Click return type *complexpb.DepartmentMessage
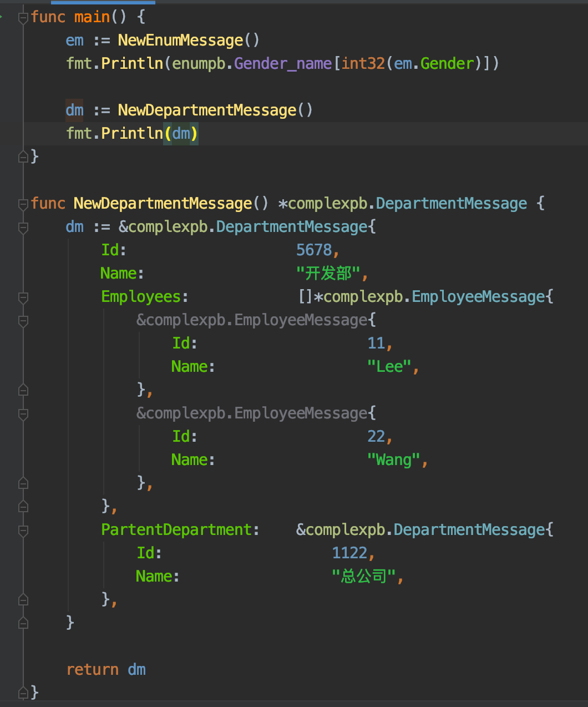Screen dimensions: 588x707 click(403, 204)
